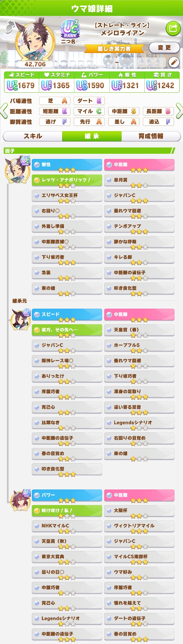The width and height of the screenshot is (183, 644).
Task: Tap the second inheritance parent portrait
Action: 21,500
